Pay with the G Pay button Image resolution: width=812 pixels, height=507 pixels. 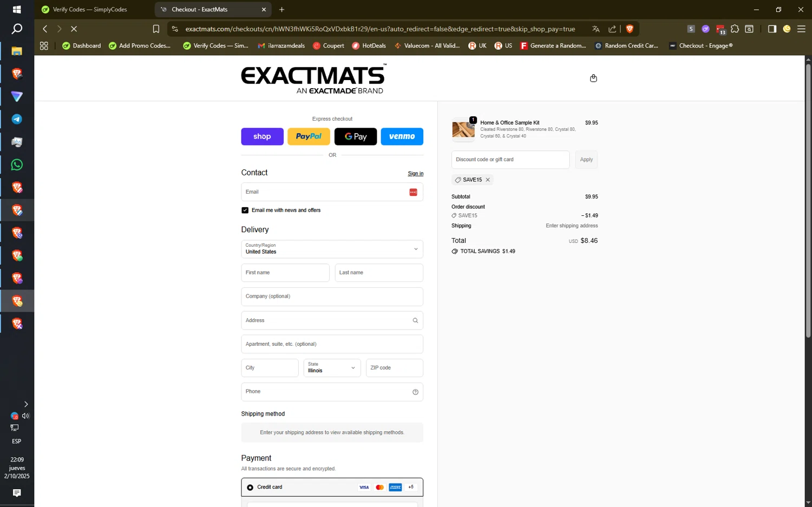(x=356, y=136)
